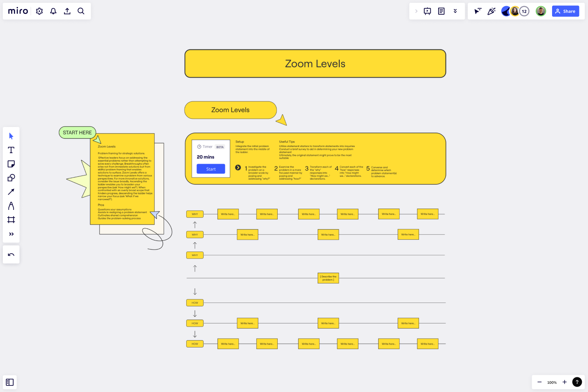The width and height of the screenshot is (588, 392).
Task: Open the notifications bell
Action: (x=53, y=11)
